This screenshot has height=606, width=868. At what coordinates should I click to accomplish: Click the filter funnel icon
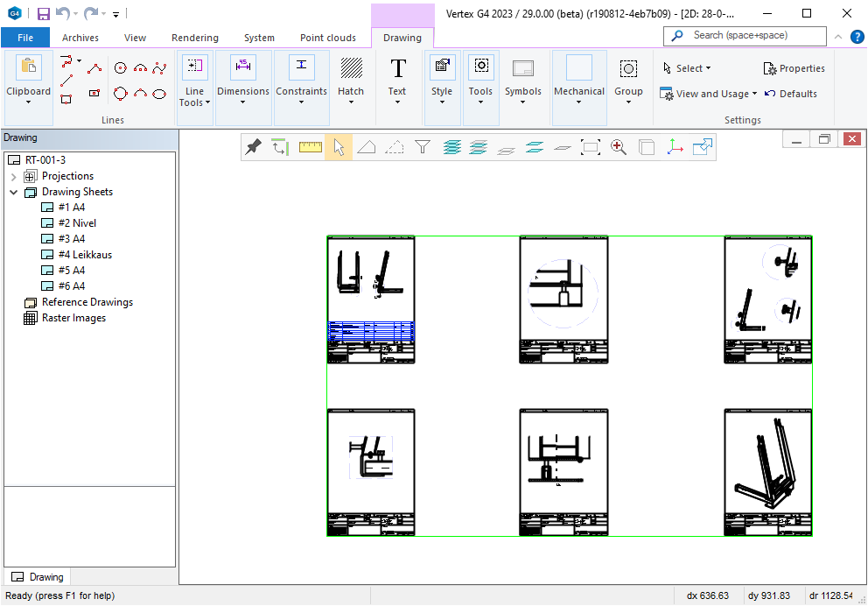423,147
